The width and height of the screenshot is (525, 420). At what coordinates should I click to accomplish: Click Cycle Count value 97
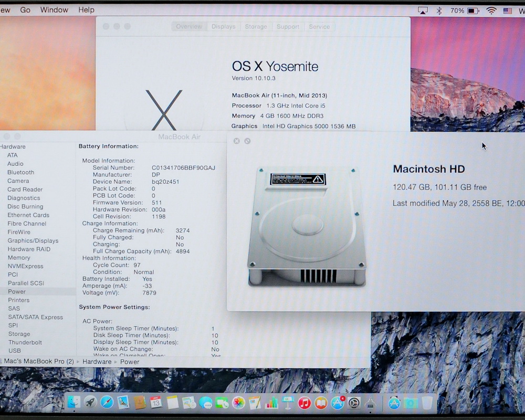137,265
